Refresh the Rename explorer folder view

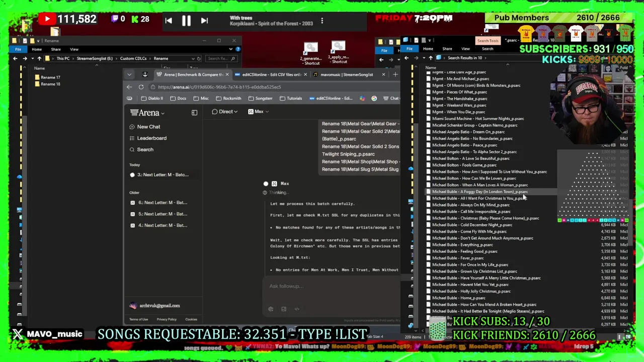(199, 58)
